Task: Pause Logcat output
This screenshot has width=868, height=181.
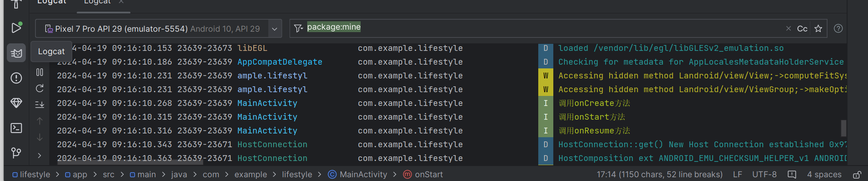Action: pos(40,72)
